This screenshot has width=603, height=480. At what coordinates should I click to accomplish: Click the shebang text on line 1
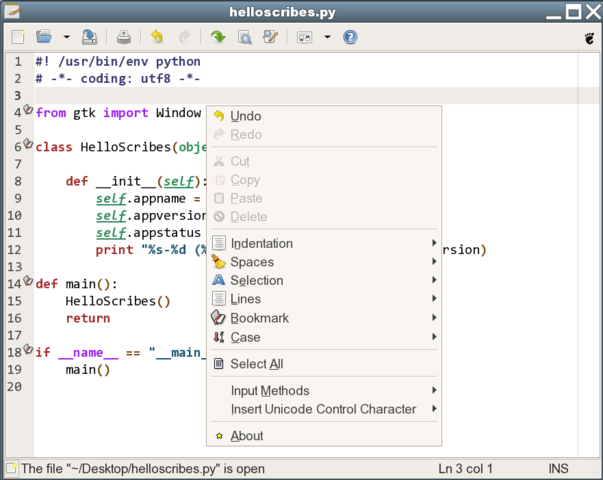coord(118,62)
